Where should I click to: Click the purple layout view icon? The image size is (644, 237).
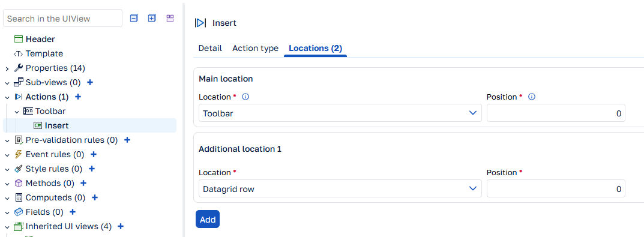click(x=170, y=18)
